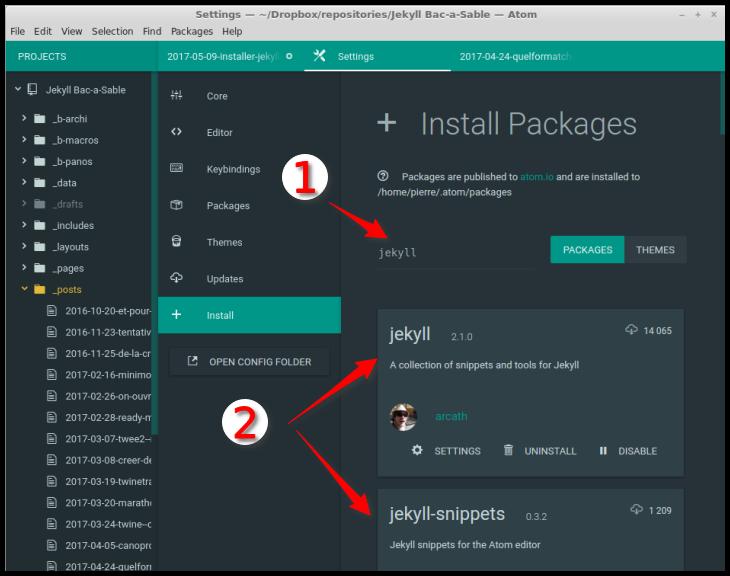Click the Core settings sliders icon
This screenshot has width=730, height=576.
click(176, 95)
